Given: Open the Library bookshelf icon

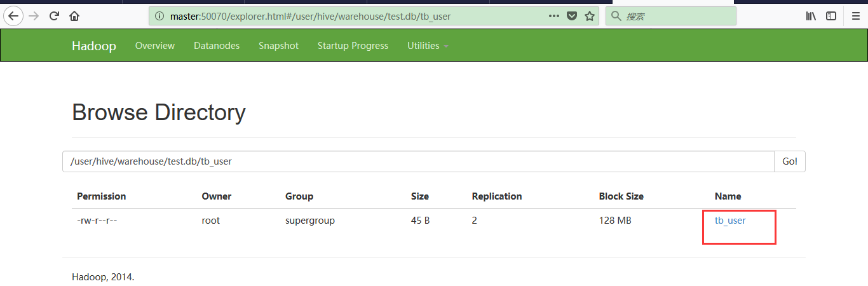Looking at the screenshot, I should (x=811, y=16).
